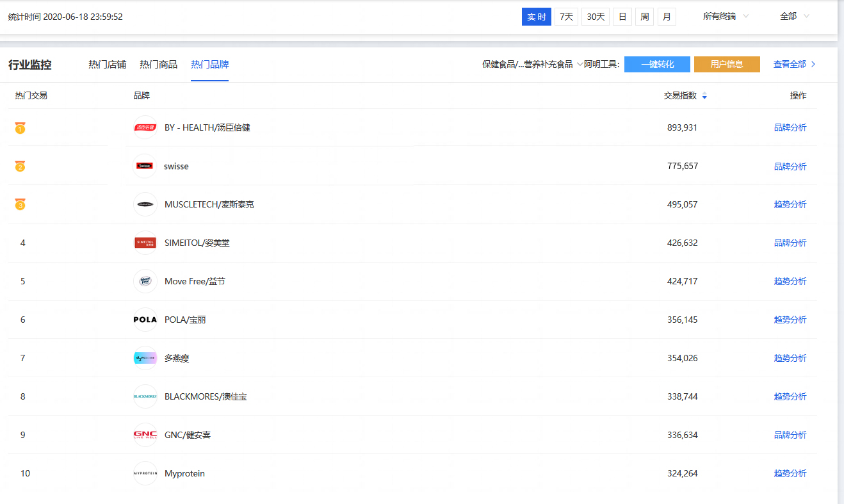Open the 全部 filter dropdown

tap(794, 17)
